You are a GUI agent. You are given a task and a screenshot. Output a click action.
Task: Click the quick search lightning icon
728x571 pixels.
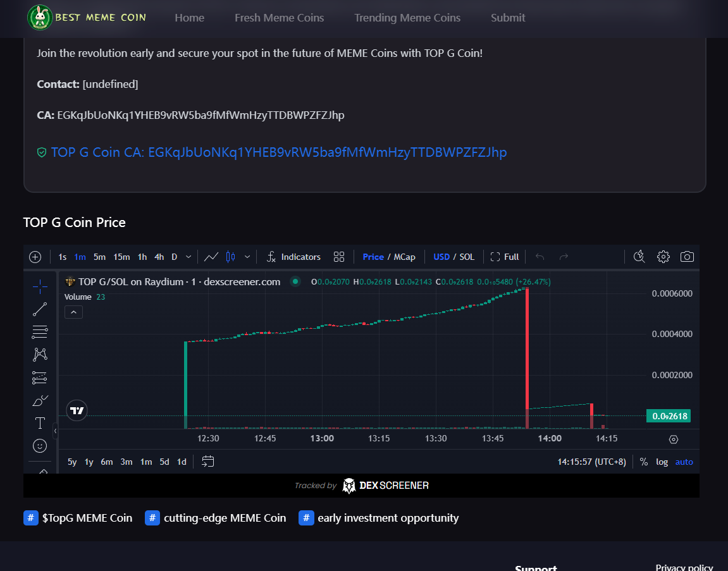639,256
